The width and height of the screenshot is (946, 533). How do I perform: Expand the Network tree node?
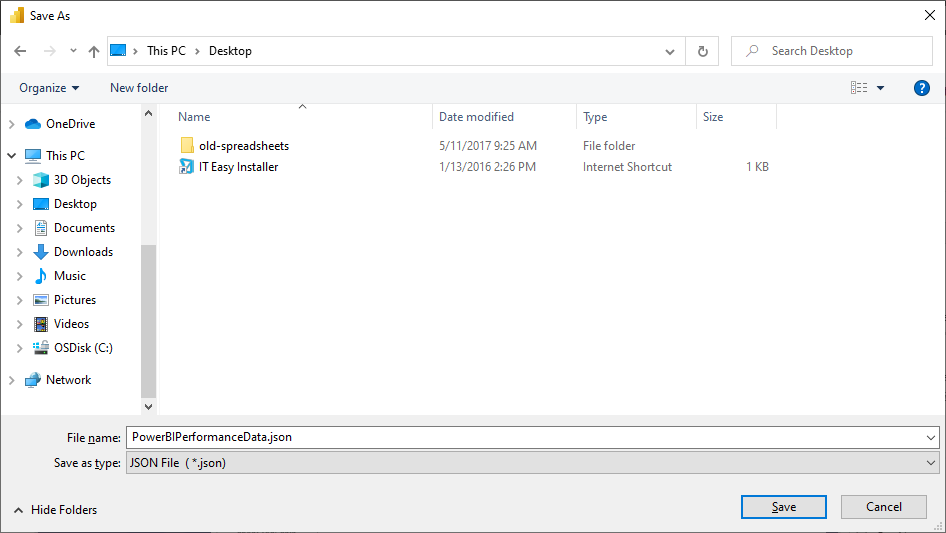[11, 380]
